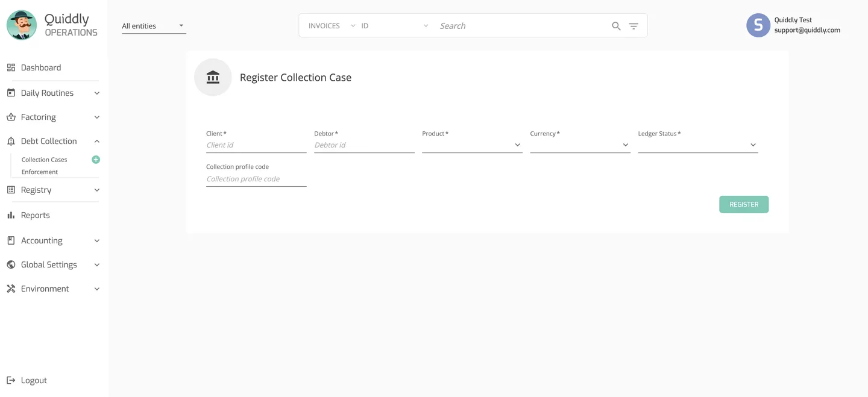
Task: Open the Enforcement submenu item
Action: tap(40, 172)
